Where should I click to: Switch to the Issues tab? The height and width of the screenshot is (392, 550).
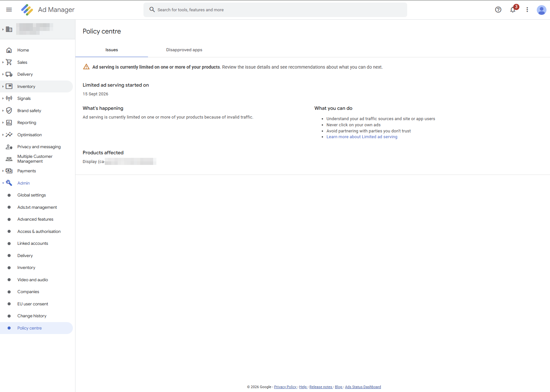tap(112, 50)
